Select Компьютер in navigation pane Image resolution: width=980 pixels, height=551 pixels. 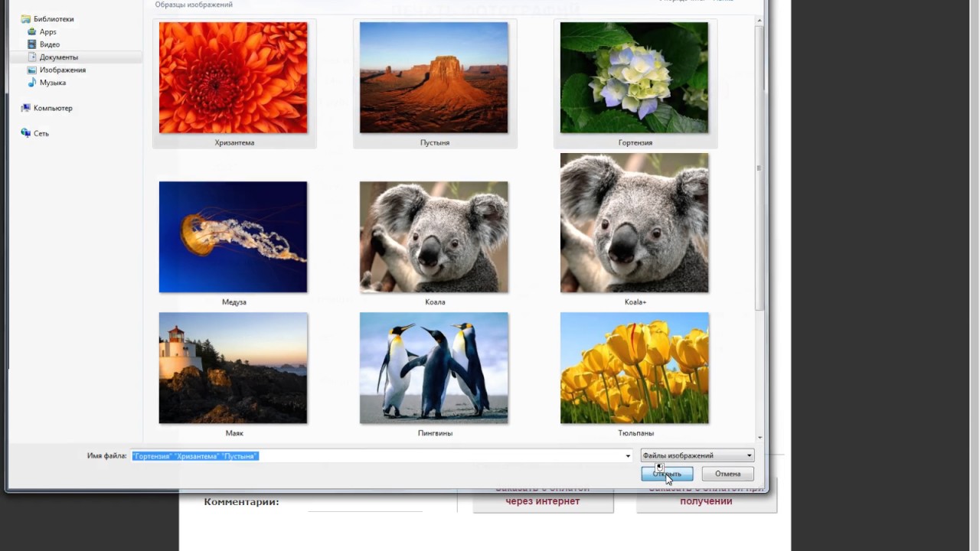tap(53, 108)
